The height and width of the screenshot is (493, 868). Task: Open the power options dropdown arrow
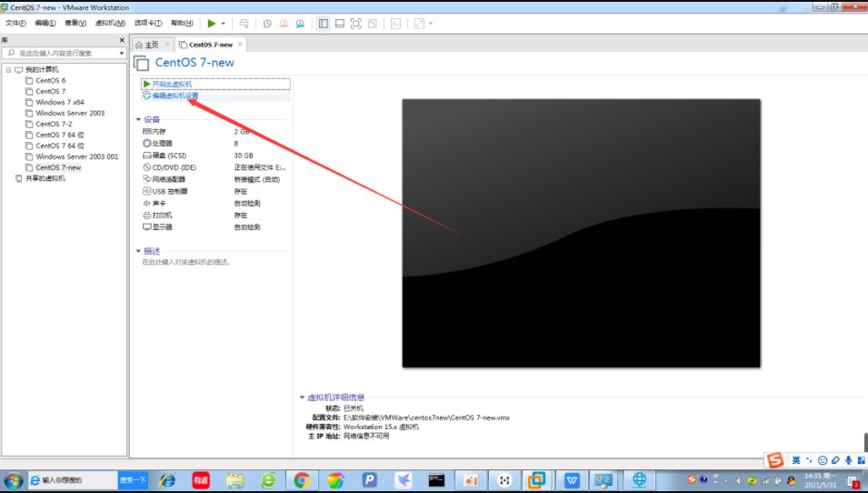pyautogui.click(x=223, y=24)
